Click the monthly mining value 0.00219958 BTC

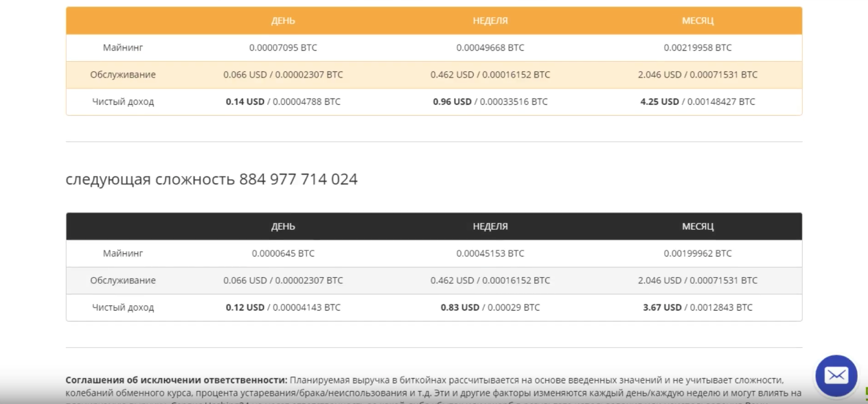click(698, 48)
